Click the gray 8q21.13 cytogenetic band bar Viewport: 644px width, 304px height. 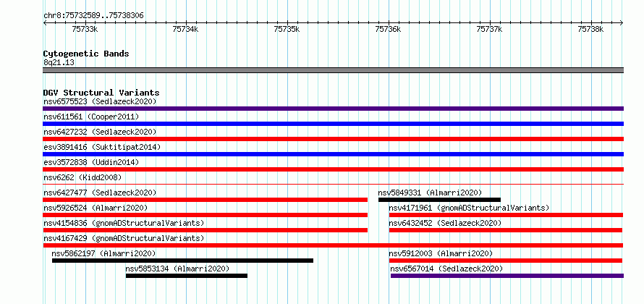click(x=333, y=70)
